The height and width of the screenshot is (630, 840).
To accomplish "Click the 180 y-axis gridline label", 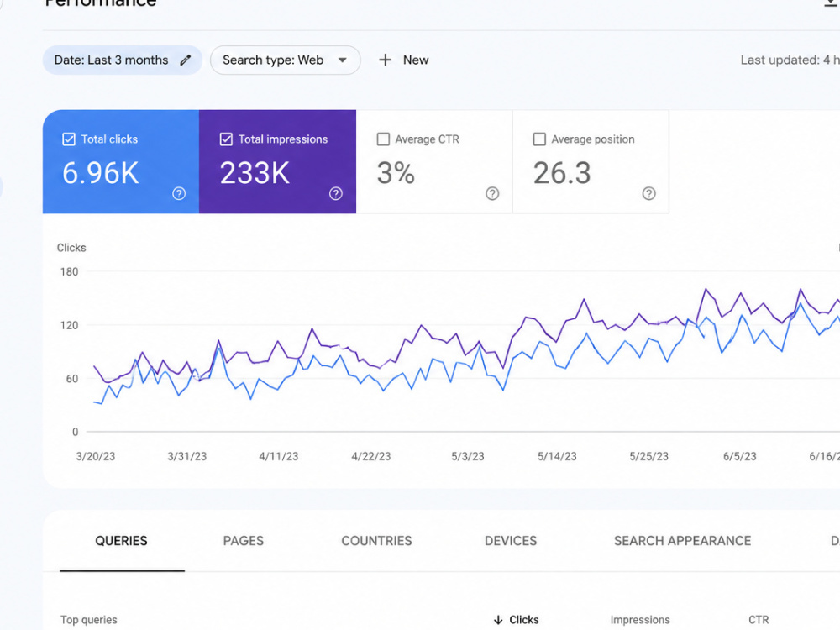I will [69, 271].
